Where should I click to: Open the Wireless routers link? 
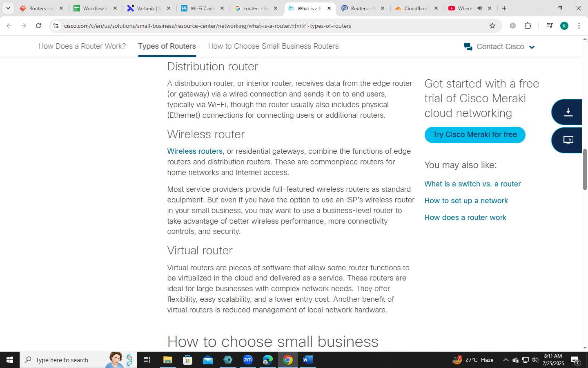[195, 151]
